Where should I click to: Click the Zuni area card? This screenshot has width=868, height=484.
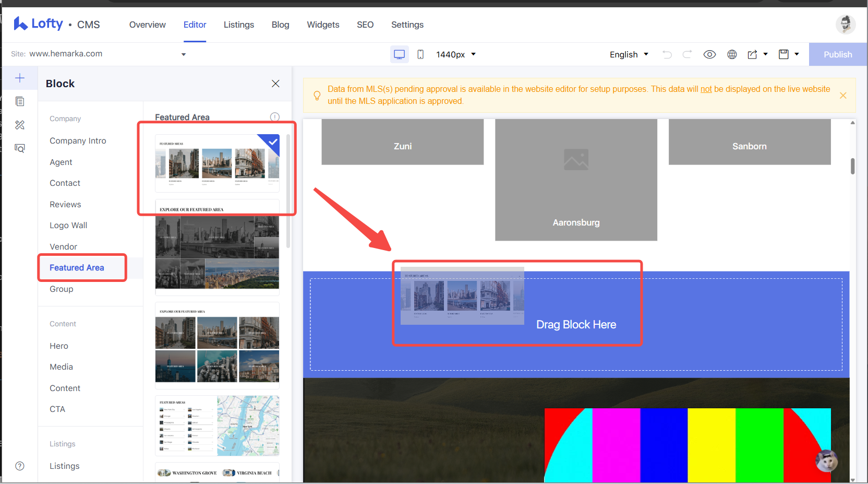403,142
